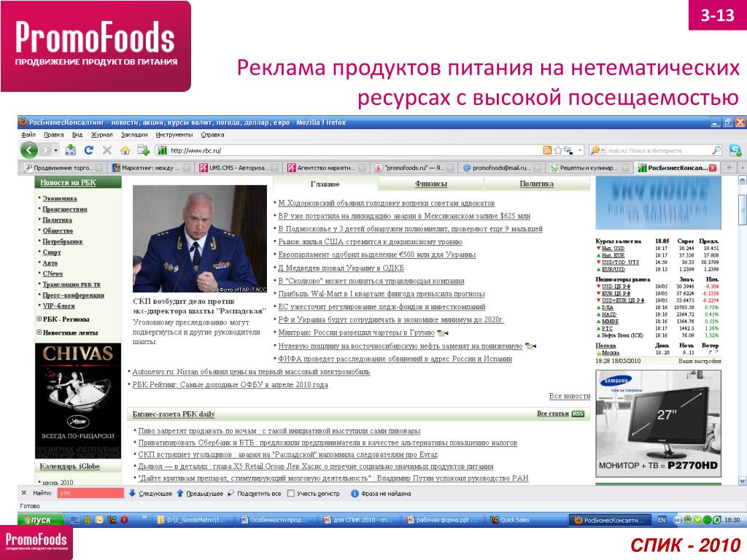Click video camera icon beside Минтранс headline

click(x=443, y=332)
